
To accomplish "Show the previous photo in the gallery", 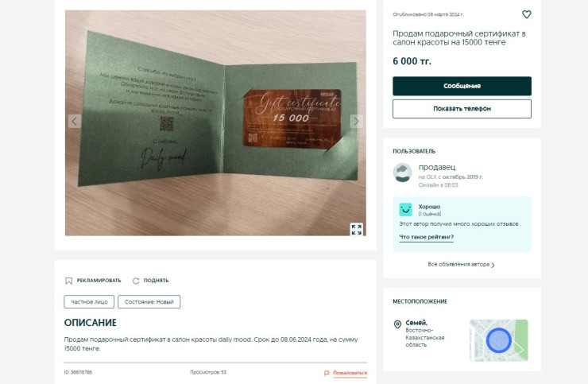I will pos(75,122).
